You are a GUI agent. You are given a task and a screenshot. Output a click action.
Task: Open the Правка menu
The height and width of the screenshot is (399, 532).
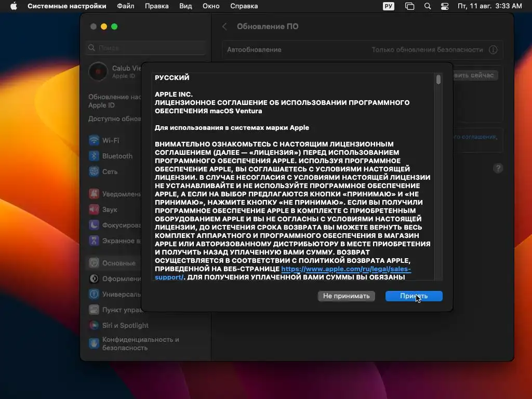tap(157, 6)
